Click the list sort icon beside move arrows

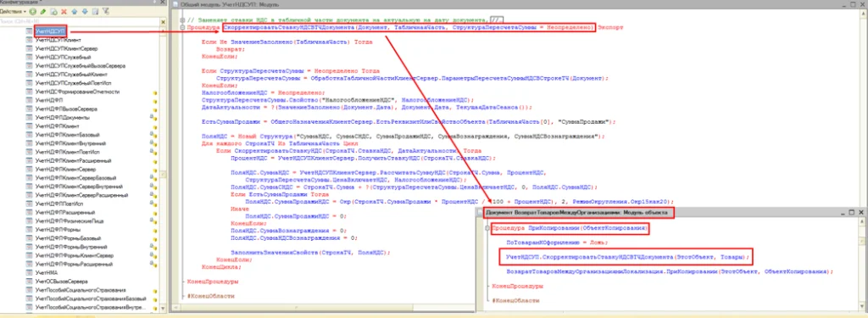95,12
